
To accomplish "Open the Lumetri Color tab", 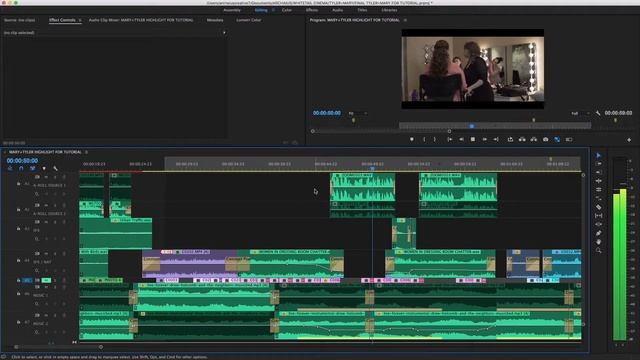I will (248, 20).
